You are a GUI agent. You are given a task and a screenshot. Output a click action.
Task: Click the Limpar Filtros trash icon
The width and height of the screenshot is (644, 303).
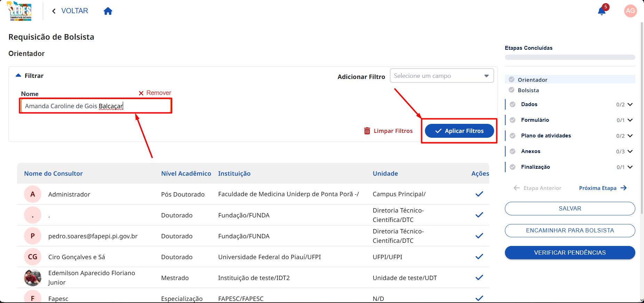[x=367, y=131]
